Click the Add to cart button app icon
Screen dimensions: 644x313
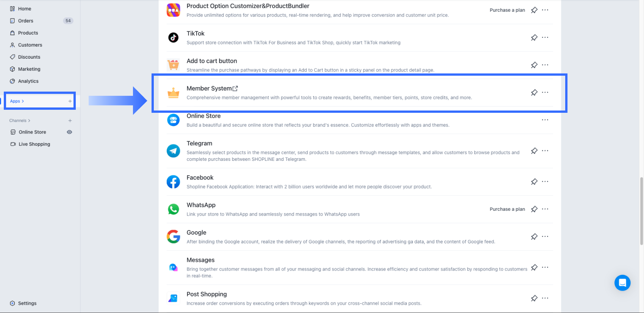174,65
